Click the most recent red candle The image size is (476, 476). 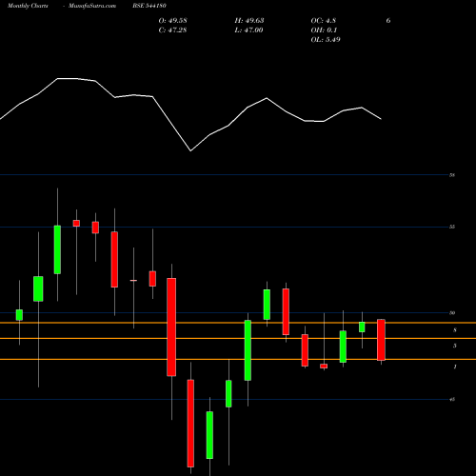pos(381,340)
